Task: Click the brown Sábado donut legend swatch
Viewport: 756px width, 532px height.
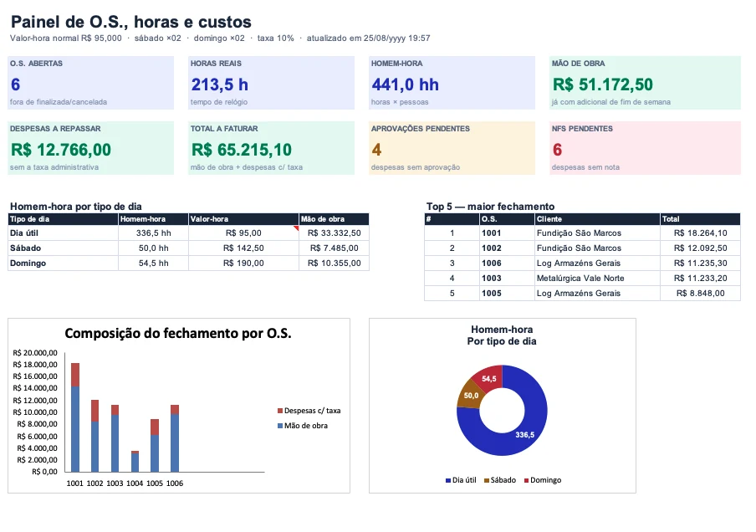Action: point(487,480)
